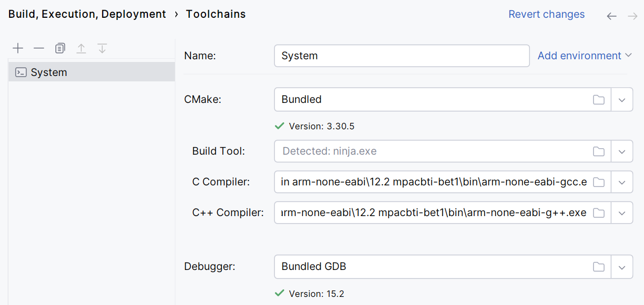Browse for C Compiler path
The width and height of the screenshot is (644, 305).
tap(598, 182)
